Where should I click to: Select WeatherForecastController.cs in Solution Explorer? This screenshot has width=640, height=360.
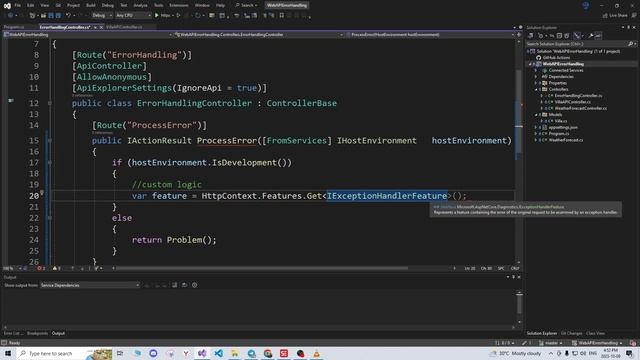click(580, 108)
